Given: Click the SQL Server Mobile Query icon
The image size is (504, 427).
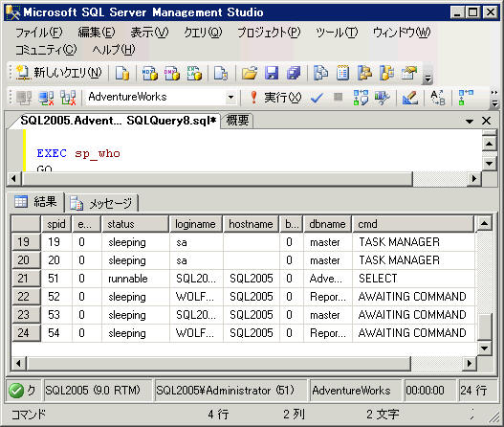Looking at the screenshot, I should tap(221, 73).
